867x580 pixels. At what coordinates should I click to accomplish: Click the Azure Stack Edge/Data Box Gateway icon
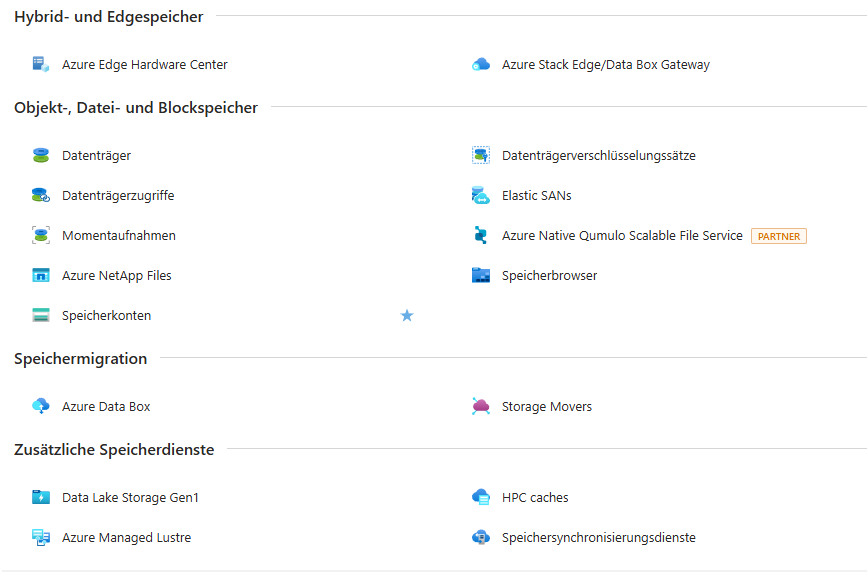[x=480, y=64]
